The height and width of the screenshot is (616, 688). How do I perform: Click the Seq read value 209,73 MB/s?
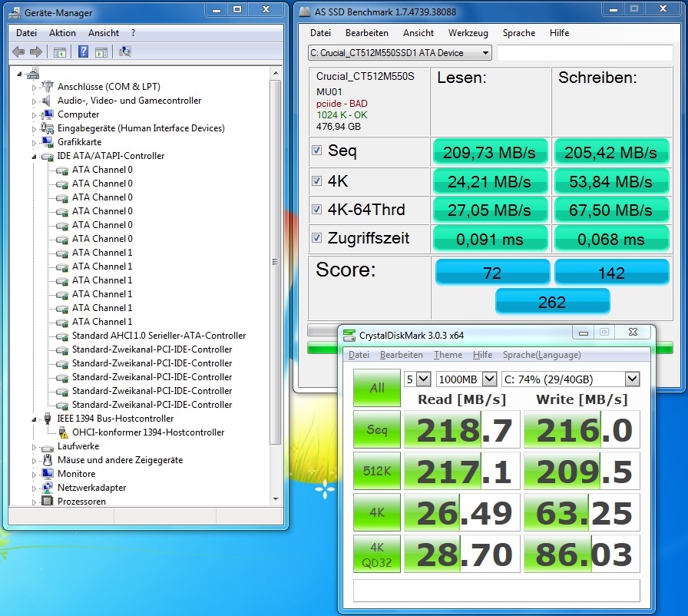pyautogui.click(x=490, y=152)
